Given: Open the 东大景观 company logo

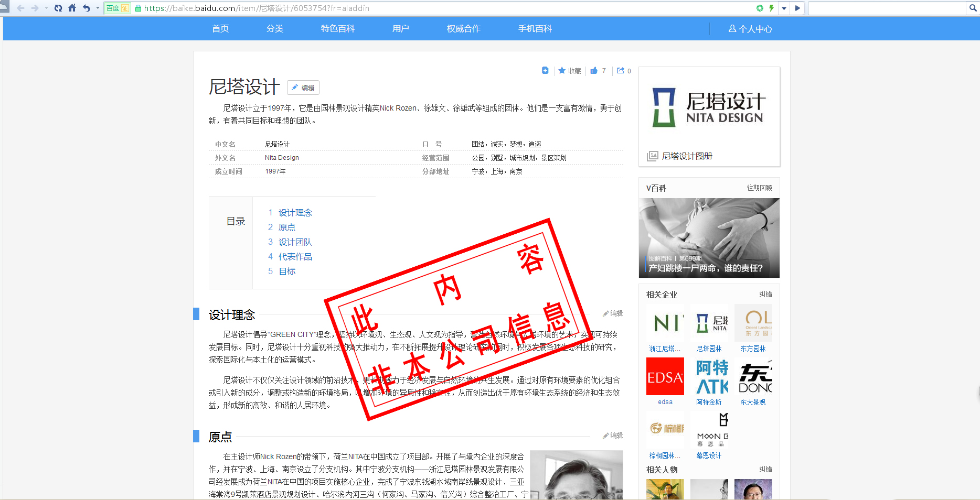Looking at the screenshot, I should tap(753, 376).
